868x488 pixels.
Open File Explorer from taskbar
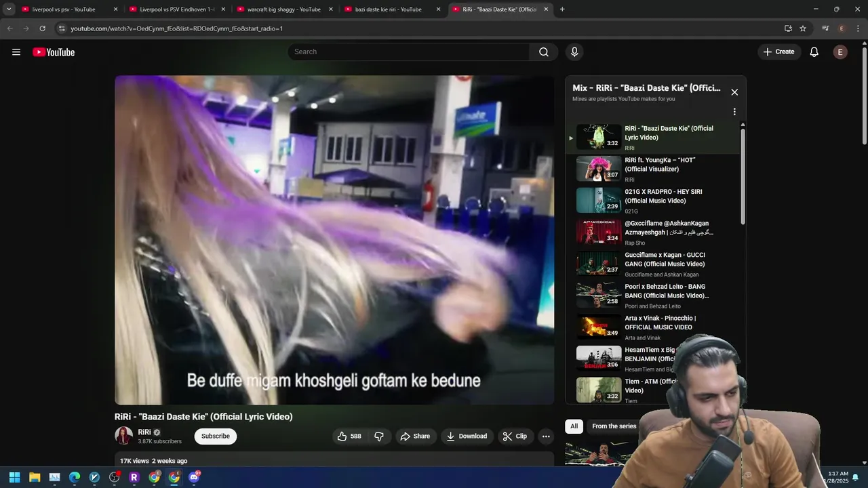click(x=35, y=477)
